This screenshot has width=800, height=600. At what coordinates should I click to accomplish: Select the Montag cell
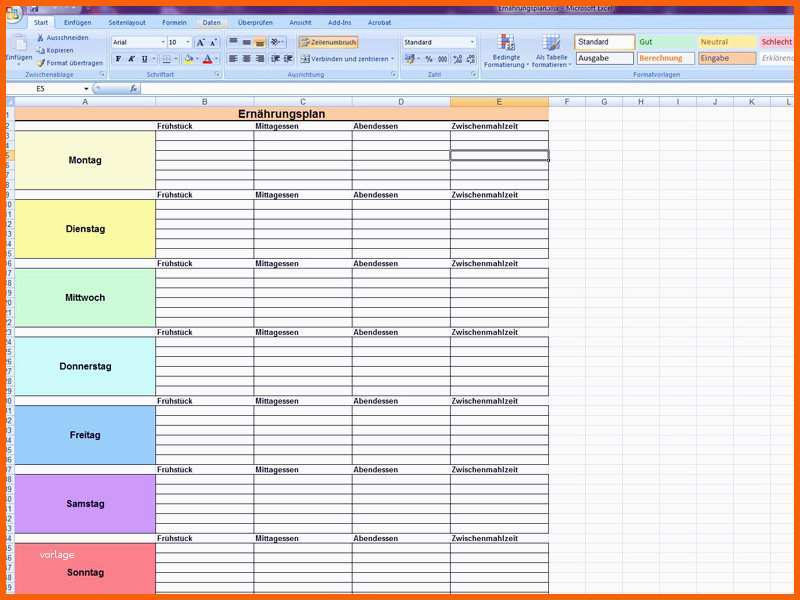click(85, 160)
